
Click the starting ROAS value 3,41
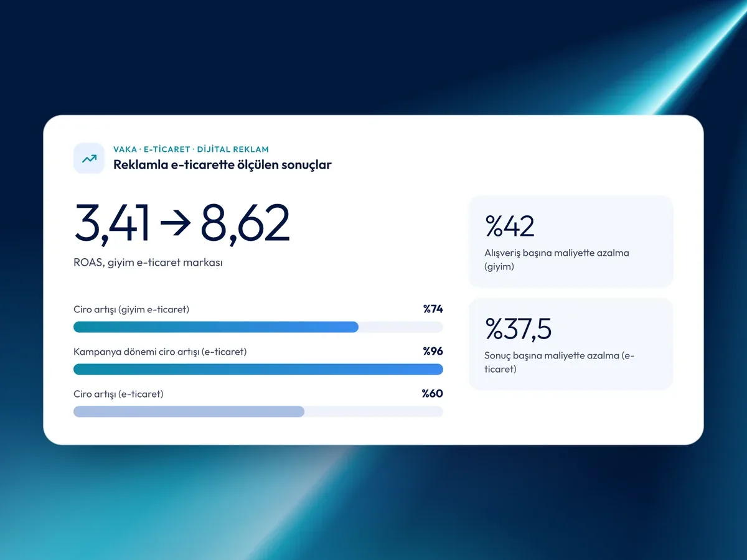[x=112, y=223]
